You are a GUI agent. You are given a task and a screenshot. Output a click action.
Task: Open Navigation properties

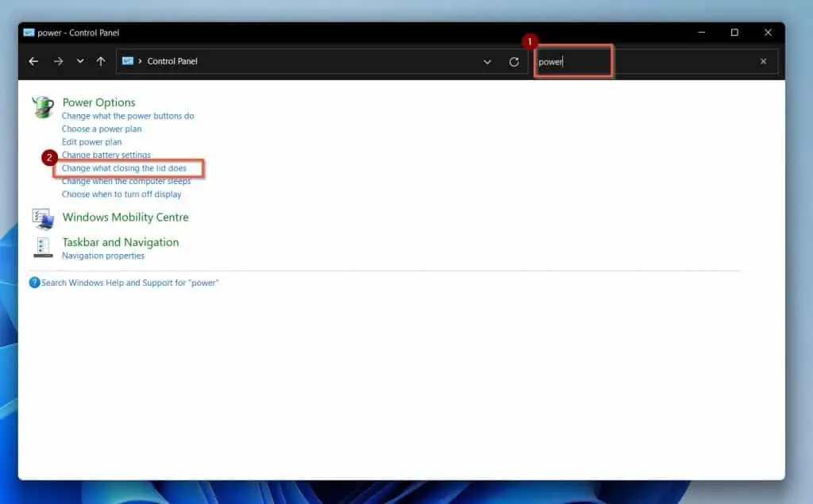click(103, 256)
